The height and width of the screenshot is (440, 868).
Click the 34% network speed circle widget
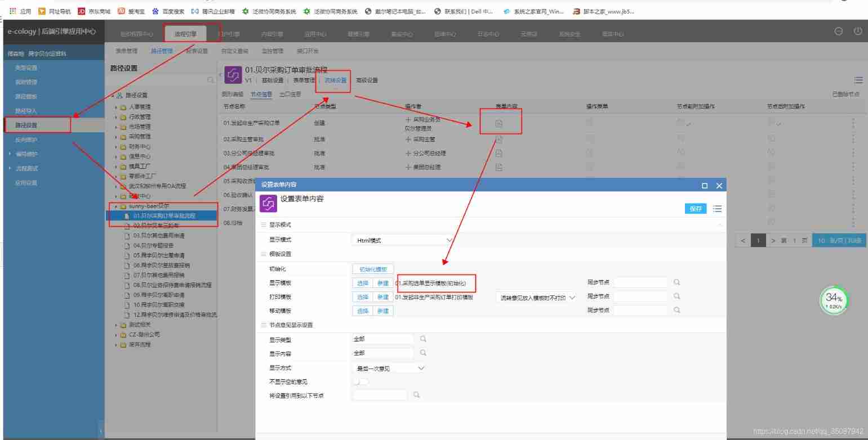tap(833, 300)
